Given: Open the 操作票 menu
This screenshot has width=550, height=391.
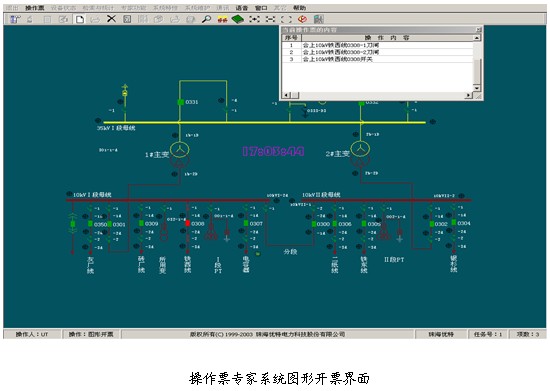Looking at the screenshot, I should click(x=35, y=8).
